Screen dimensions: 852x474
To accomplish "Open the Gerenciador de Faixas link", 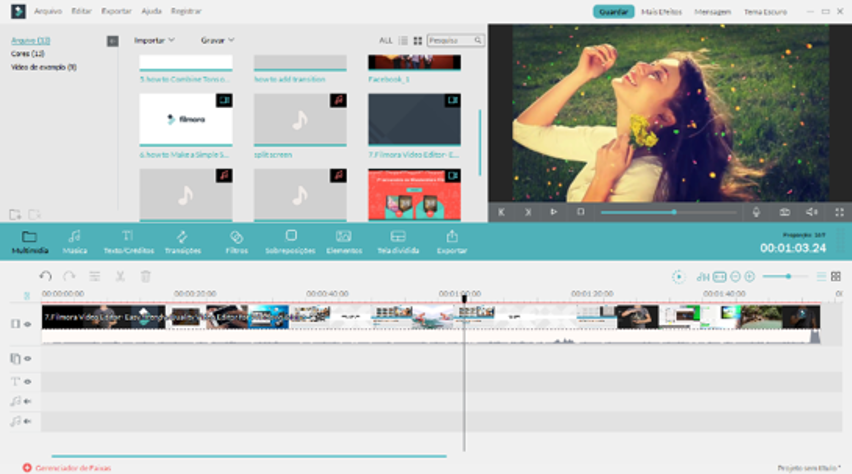I will pyautogui.click(x=72, y=467).
